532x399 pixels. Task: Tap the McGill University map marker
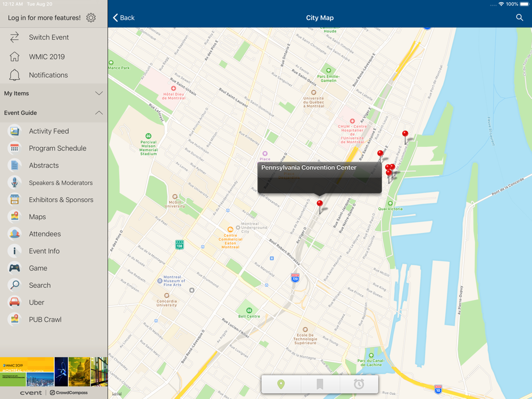(174, 196)
